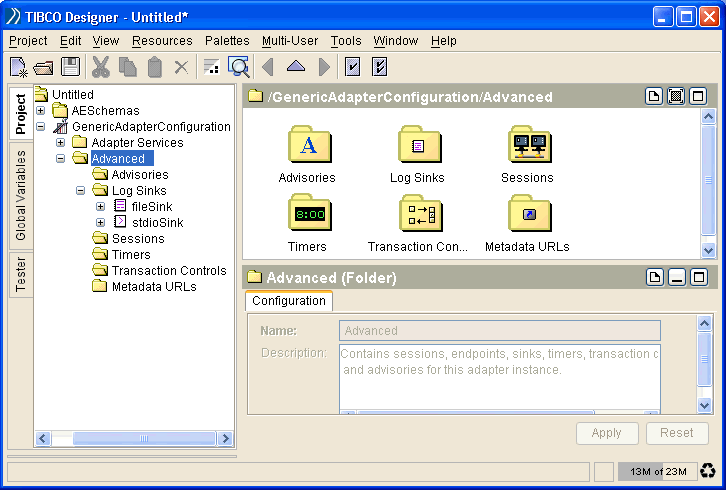The image size is (726, 490).
Task: Click the Save project toolbar icon
Action: tap(70, 67)
